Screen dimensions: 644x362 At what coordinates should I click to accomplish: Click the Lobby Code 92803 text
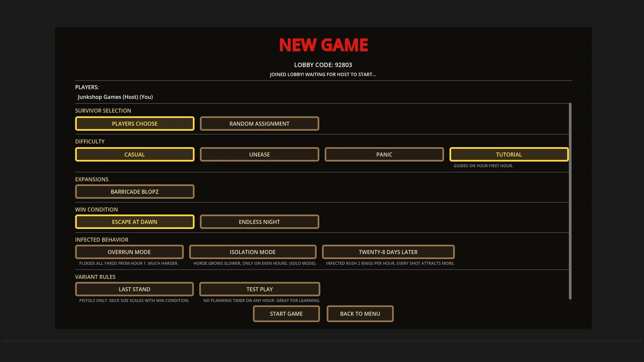tap(323, 65)
